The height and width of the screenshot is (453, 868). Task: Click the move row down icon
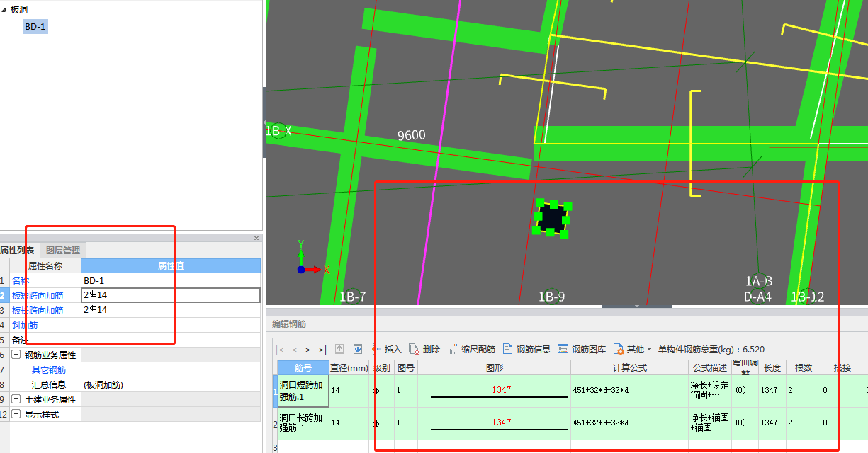358,349
